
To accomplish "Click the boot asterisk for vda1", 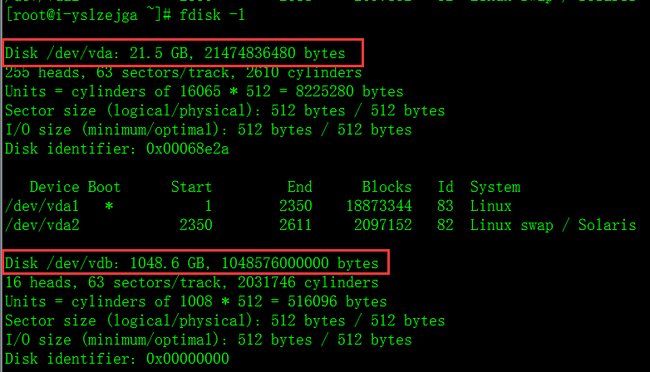I will coord(109,206).
